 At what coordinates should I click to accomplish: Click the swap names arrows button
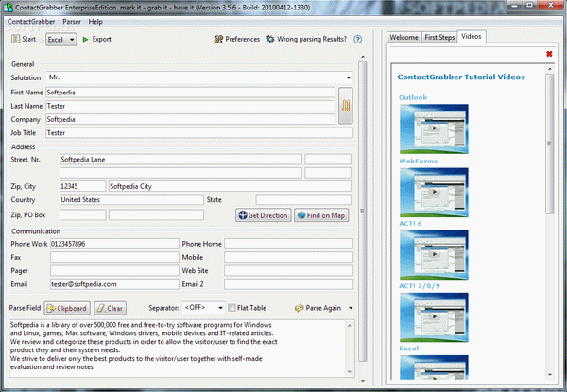click(346, 106)
